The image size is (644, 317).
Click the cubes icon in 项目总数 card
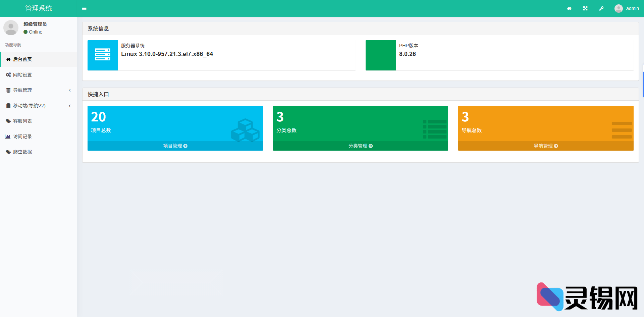[x=245, y=130]
